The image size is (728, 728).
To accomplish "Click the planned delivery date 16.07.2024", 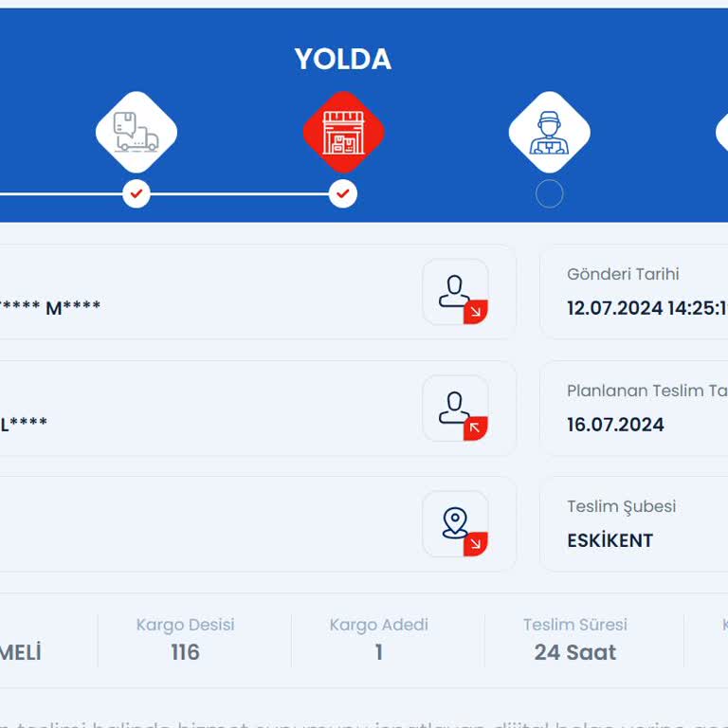I will (615, 424).
